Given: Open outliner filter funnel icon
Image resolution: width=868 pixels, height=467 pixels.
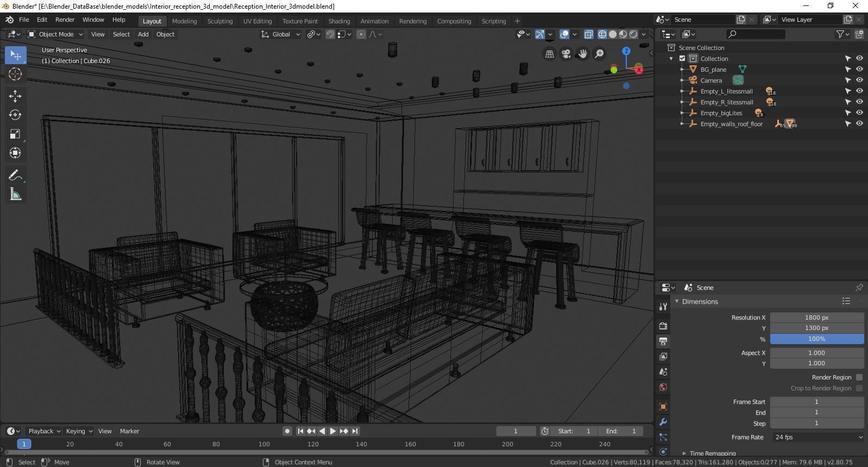Looking at the screenshot, I should (842, 34).
